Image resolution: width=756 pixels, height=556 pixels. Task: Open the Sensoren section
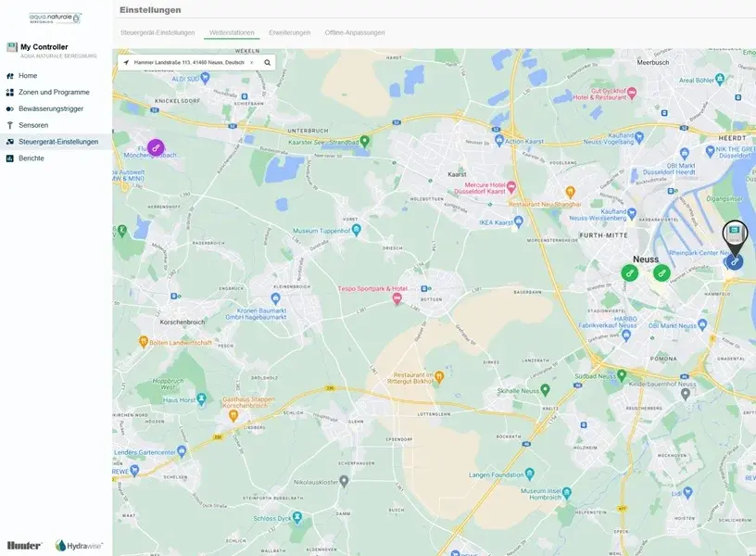click(x=33, y=125)
